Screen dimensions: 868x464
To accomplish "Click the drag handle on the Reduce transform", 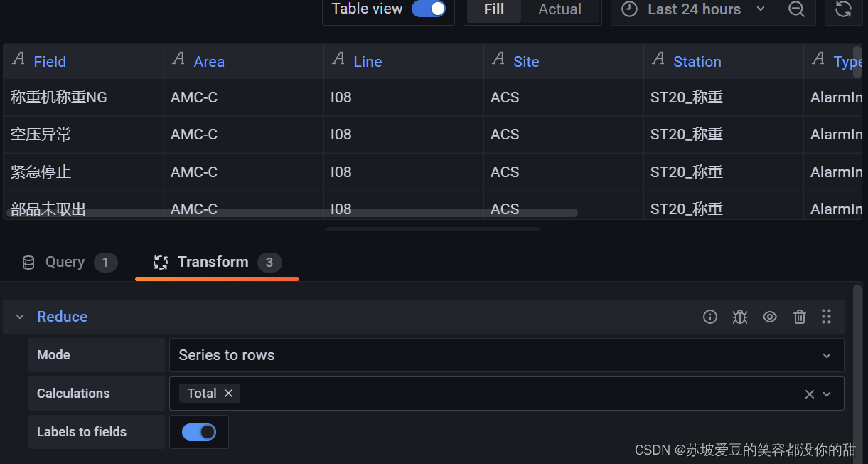I will click(x=826, y=317).
